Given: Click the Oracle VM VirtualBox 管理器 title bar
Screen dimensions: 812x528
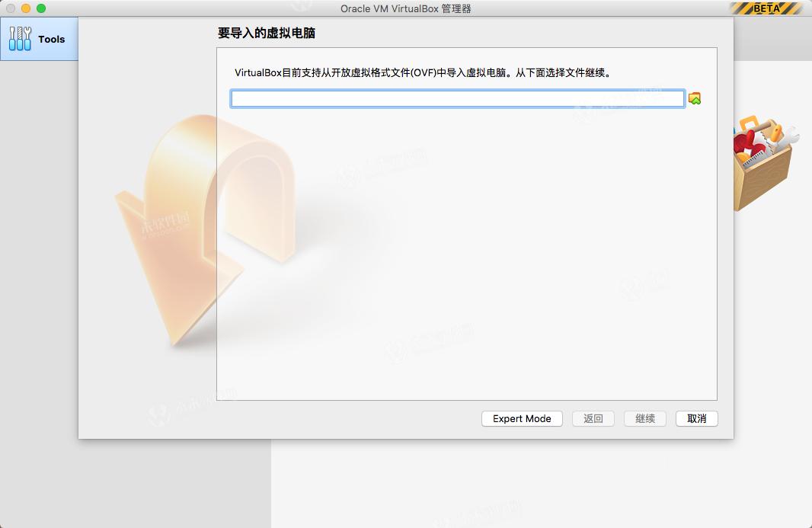Looking at the screenshot, I should 406,8.
